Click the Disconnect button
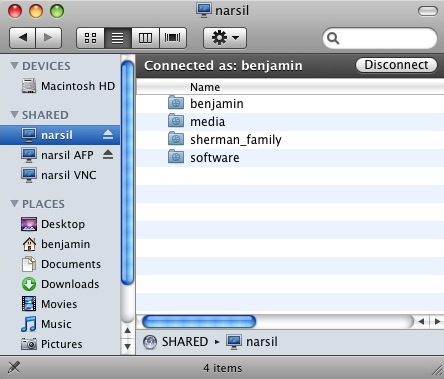444x379 pixels. (396, 65)
